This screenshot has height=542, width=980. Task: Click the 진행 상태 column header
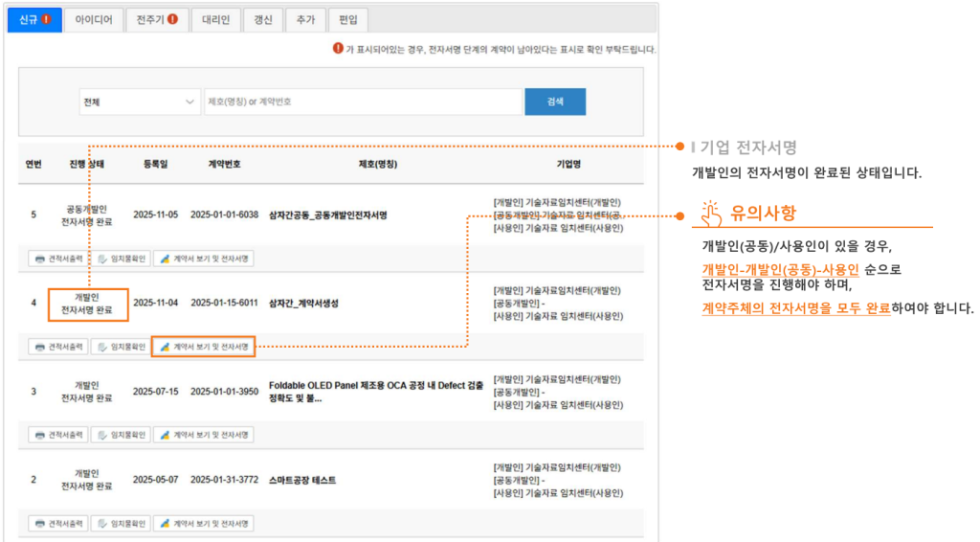tap(87, 164)
